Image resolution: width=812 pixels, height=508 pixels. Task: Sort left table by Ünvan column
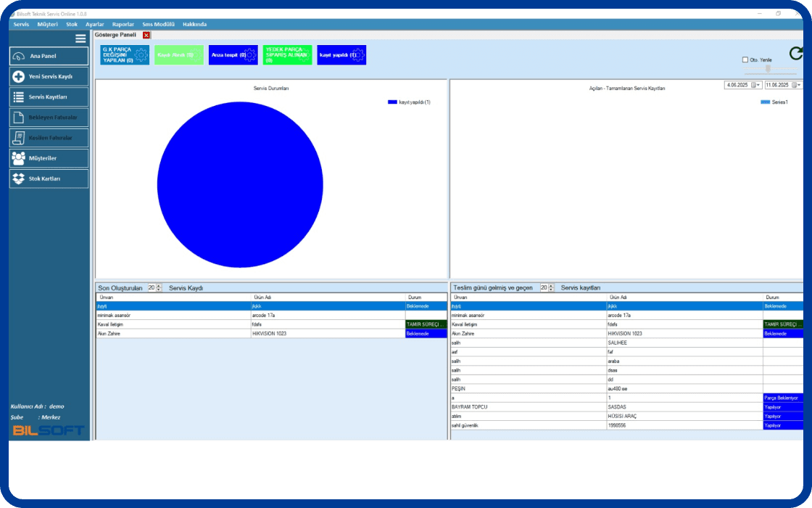click(173, 298)
